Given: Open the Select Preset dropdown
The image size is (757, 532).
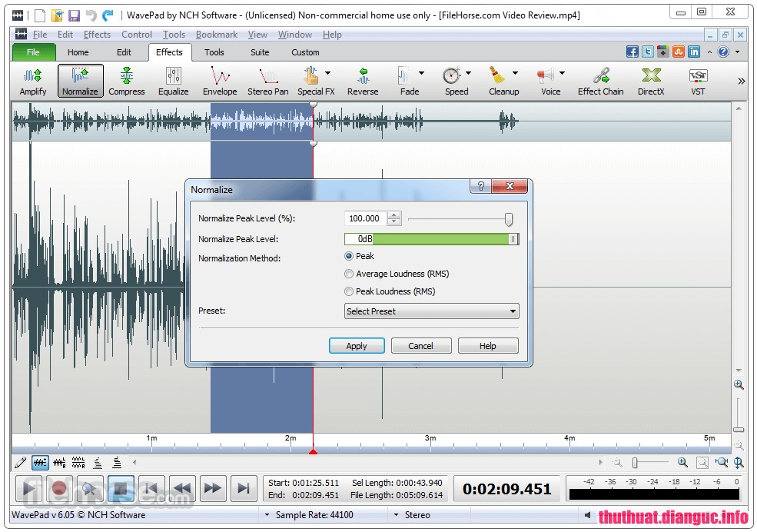Looking at the screenshot, I should (x=432, y=311).
